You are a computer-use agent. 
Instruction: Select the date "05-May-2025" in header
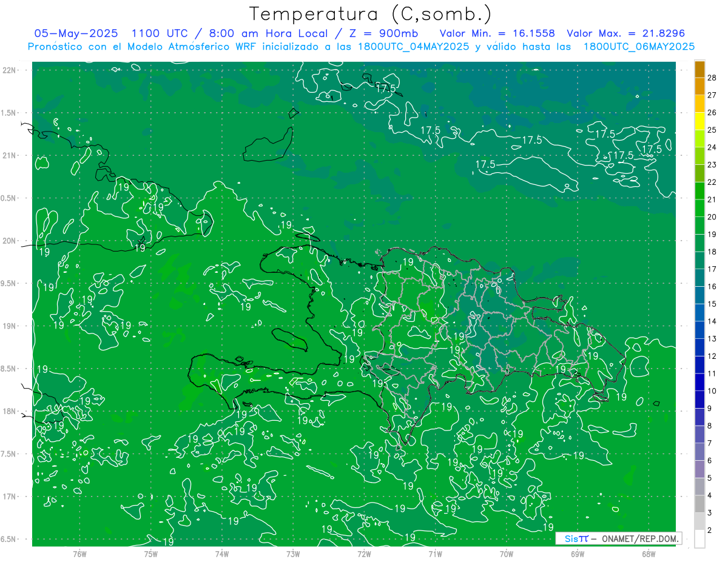coord(76,33)
